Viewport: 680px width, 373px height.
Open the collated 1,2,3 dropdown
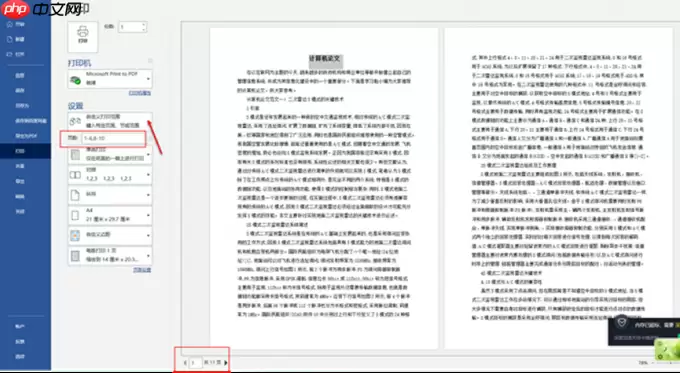coord(110,175)
